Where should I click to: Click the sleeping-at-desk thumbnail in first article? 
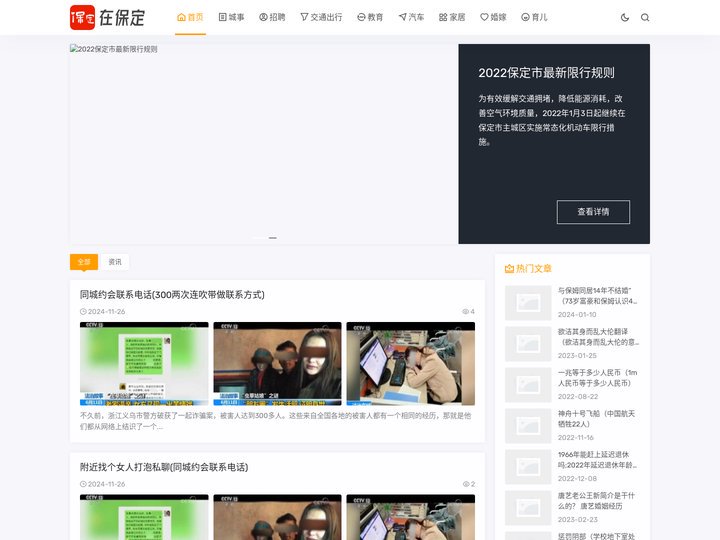pos(411,364)
